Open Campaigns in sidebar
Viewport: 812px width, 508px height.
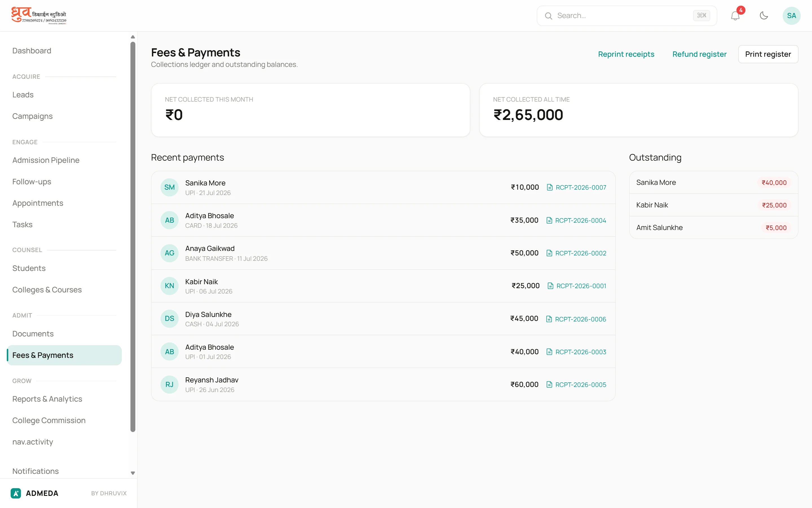[32, 116]
